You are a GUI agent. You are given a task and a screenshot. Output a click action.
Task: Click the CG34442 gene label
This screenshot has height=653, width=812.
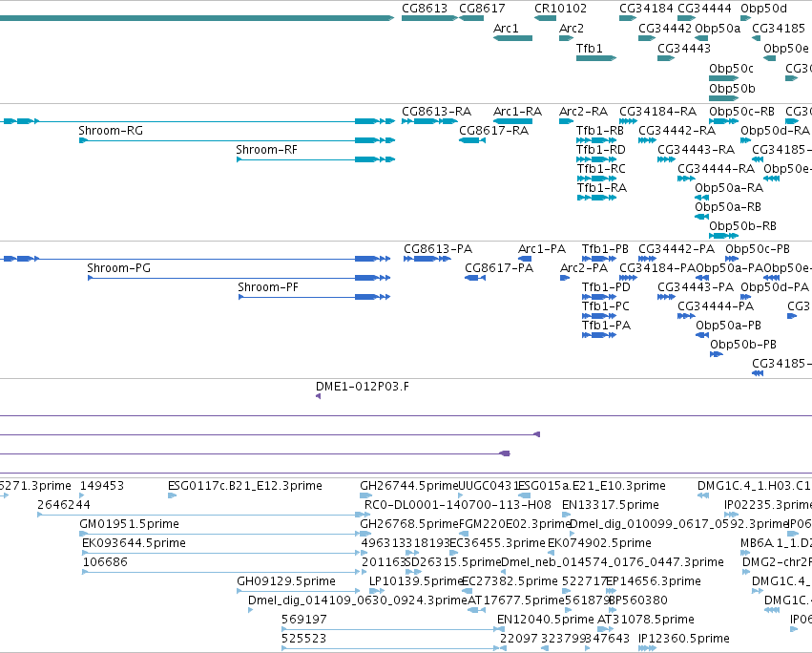point(665,29)
